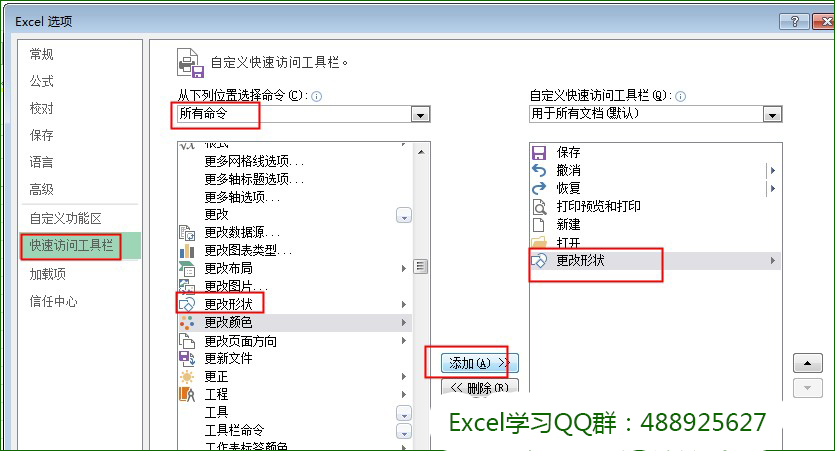Image resolution: width=835 pixels, height=451 pixels.
Task: Open the 自定义功能区 category
Action: pyautogui.click(x=66, y=218)
